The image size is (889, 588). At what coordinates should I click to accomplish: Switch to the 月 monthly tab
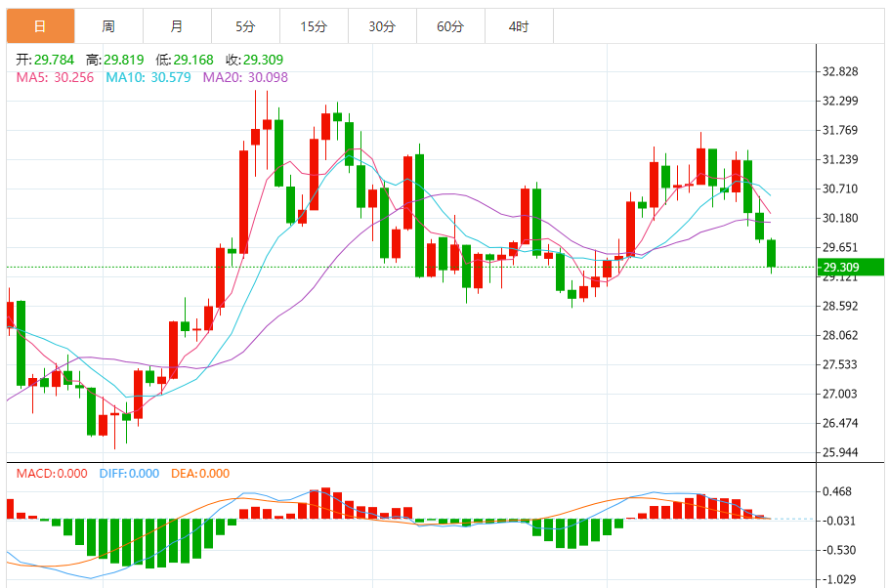[x=177, y=26]
